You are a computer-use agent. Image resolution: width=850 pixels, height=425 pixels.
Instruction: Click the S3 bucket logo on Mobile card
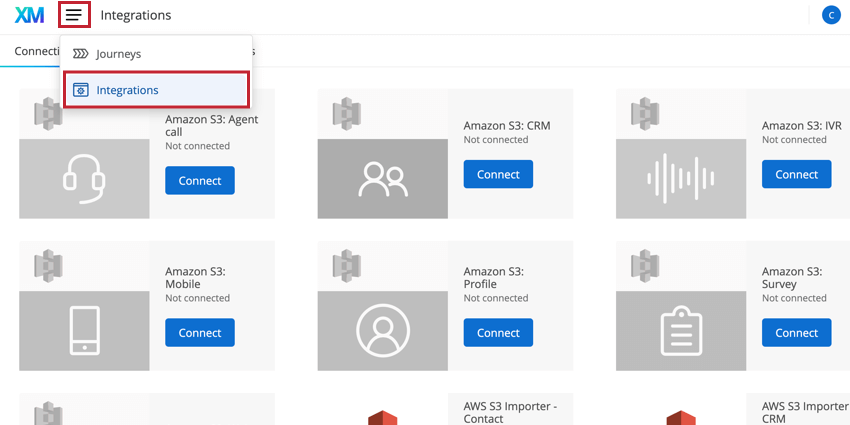tap(48, 266)
